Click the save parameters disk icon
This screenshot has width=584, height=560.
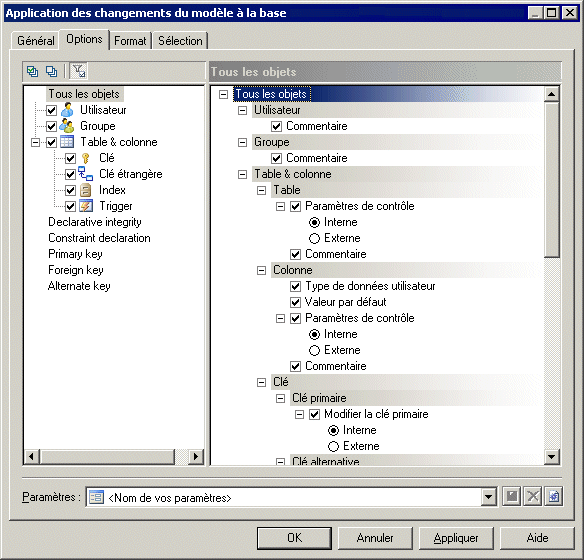pos(511,496)
